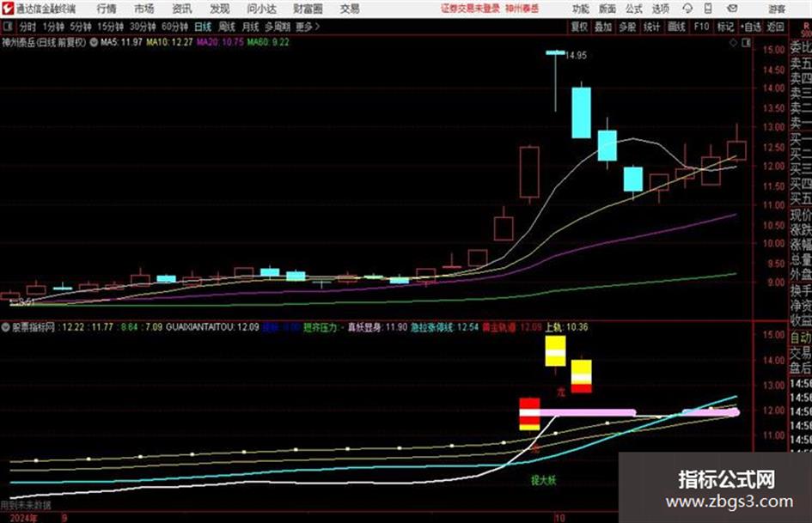Click the 神州泰岳 red stock name link
812x523 pixels.
(522, 9)
